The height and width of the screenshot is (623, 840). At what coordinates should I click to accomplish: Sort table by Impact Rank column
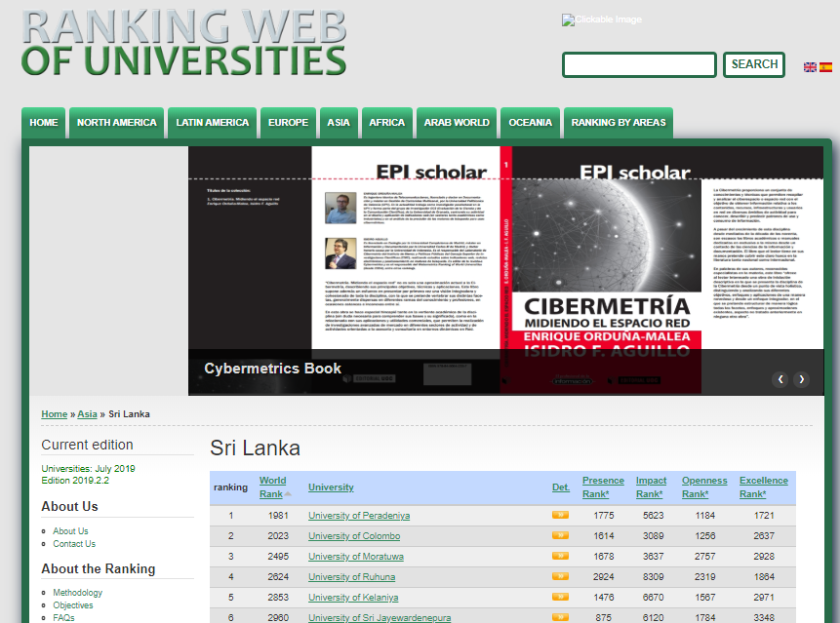651,487
